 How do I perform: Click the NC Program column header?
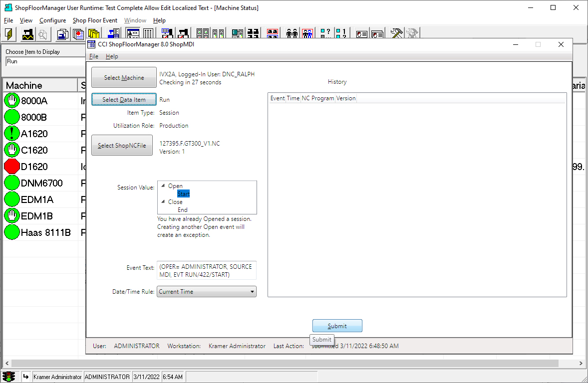[x=317, y=98]
